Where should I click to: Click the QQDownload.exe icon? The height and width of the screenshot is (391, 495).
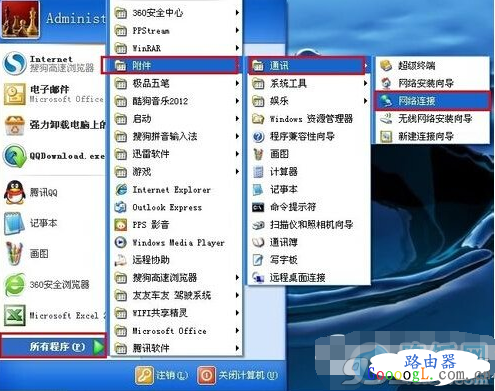point(15,156)
